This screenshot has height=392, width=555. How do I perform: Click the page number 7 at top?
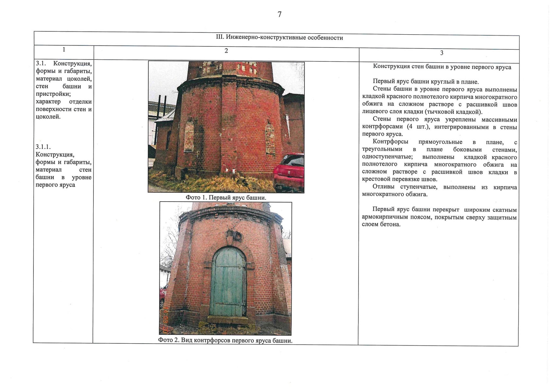pyautogui.click(x=279, y=14)
